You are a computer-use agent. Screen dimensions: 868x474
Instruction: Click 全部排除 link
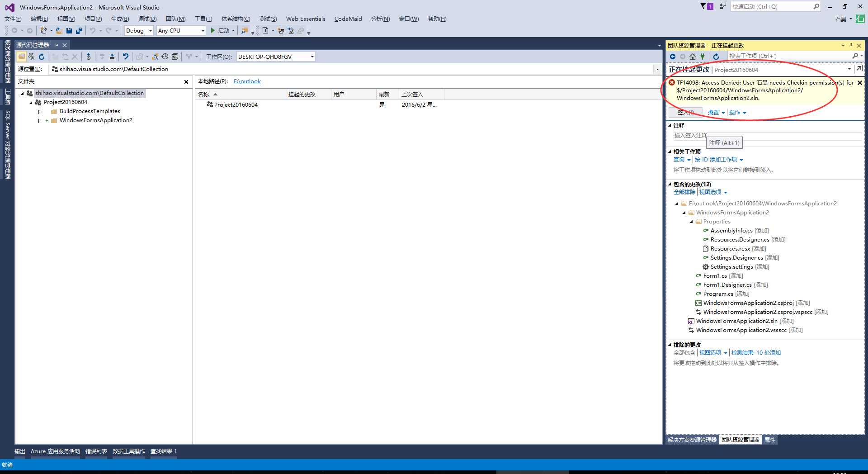(684, 192)
